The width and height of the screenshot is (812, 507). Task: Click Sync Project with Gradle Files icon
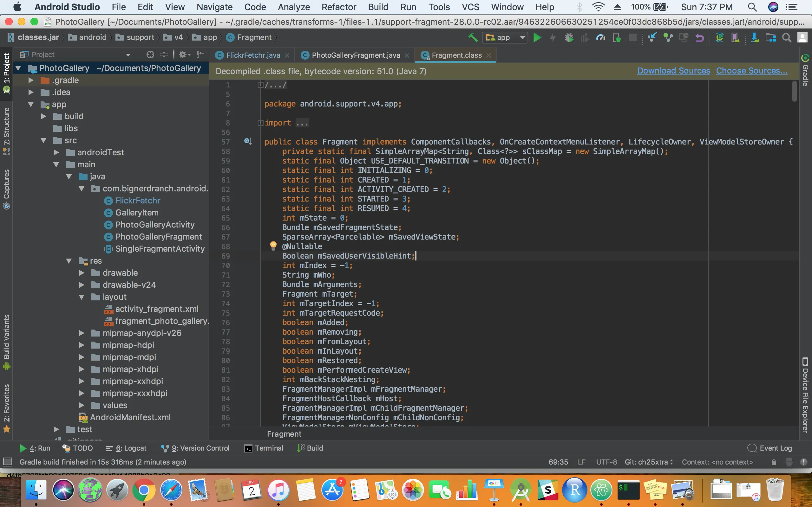pyautogui.click(x=719, y=37)
